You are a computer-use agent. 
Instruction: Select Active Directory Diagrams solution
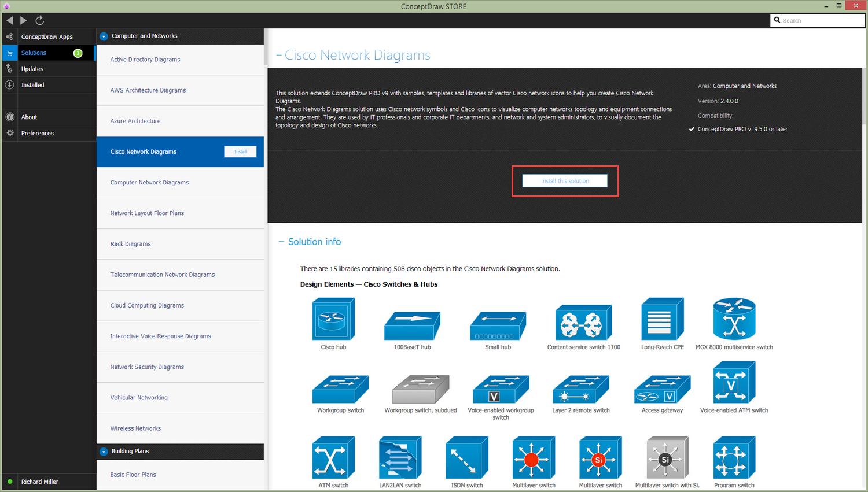click(x=180, y=60)
